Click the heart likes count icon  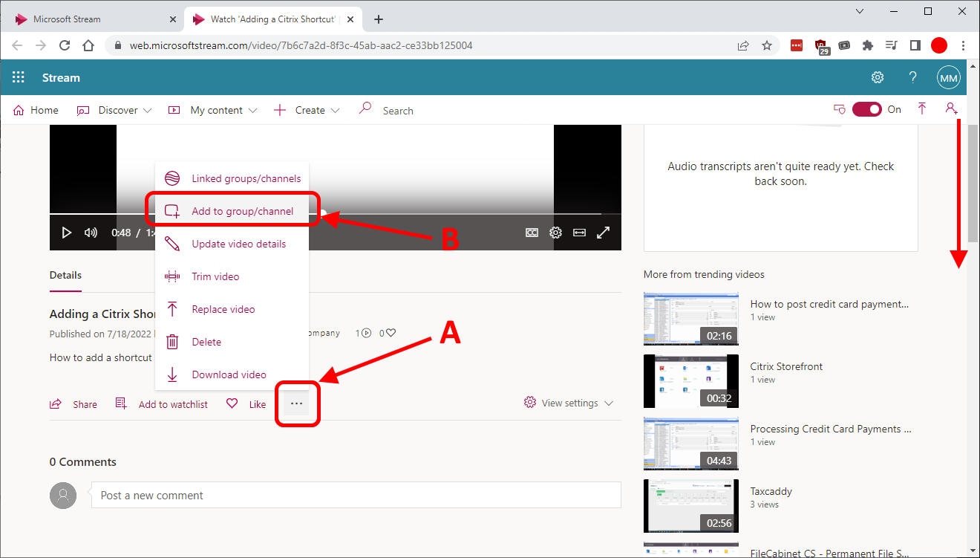point(391,333)
